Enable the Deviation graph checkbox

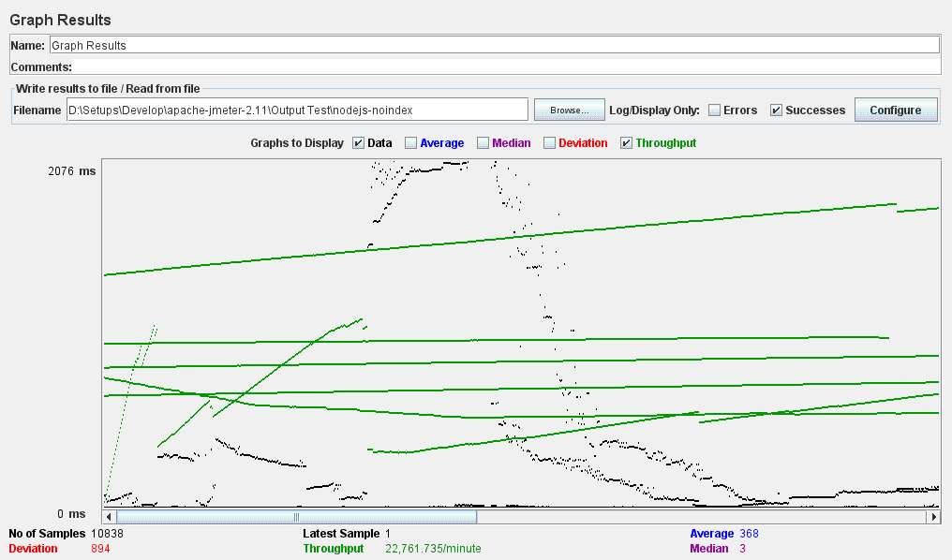[549, 143]
